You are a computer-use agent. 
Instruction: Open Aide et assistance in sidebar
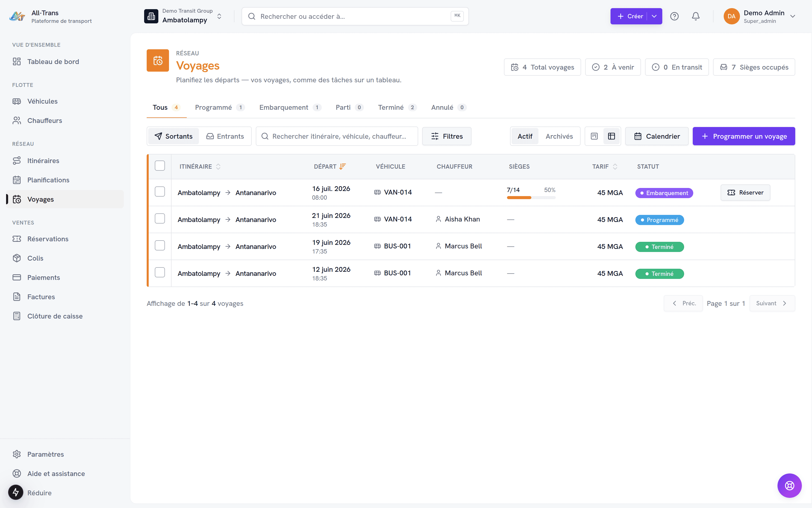65,474
